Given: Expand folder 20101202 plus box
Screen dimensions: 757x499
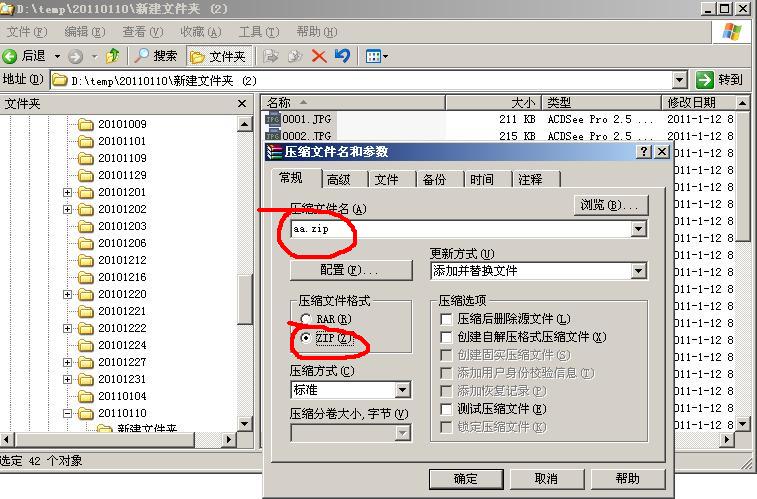Looking at the screenshot, I should tap(67, 209).
